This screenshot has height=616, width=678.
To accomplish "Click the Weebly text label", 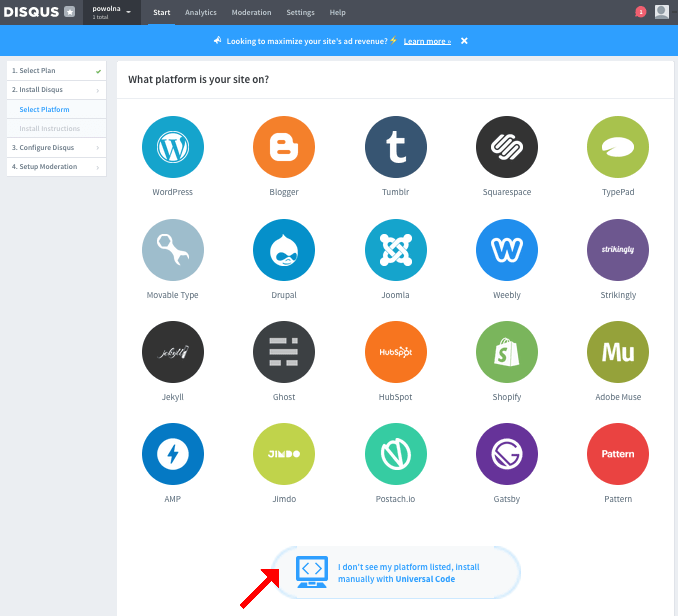I will [x=507, y=295].
